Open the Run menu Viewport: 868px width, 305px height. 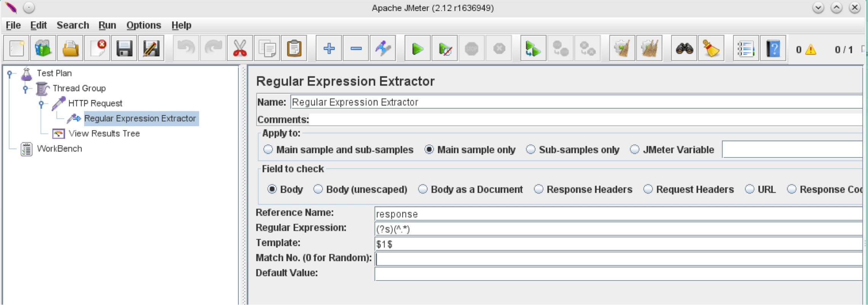point(107,25)
